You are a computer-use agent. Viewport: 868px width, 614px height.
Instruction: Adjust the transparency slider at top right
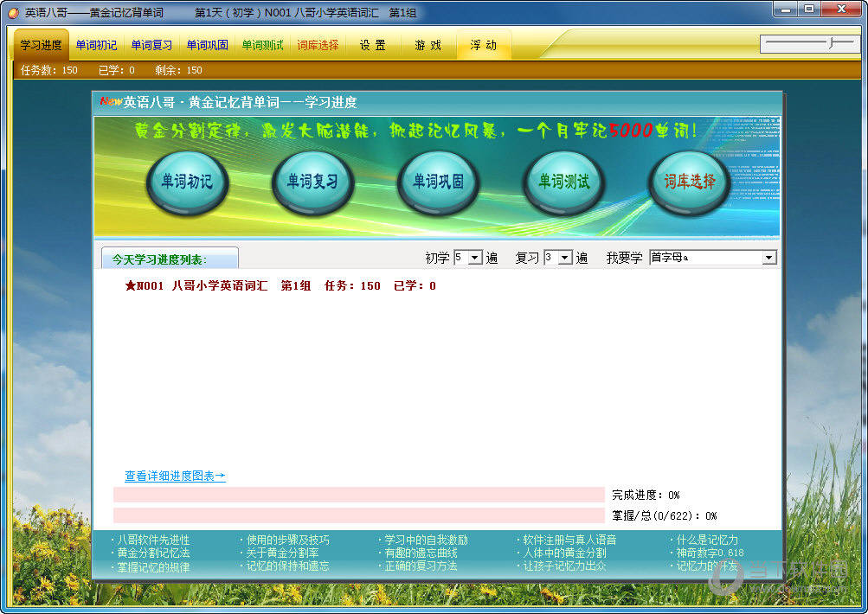[x=810, y=43]
